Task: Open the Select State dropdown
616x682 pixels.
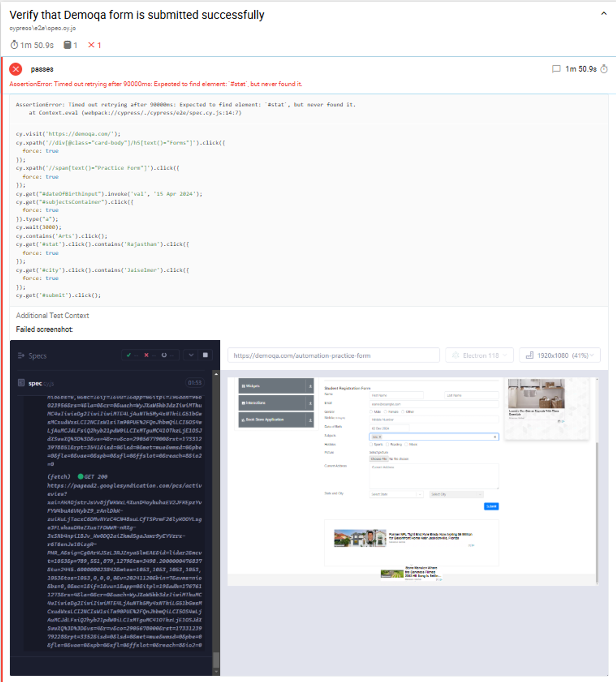Action: pos(396,494)
